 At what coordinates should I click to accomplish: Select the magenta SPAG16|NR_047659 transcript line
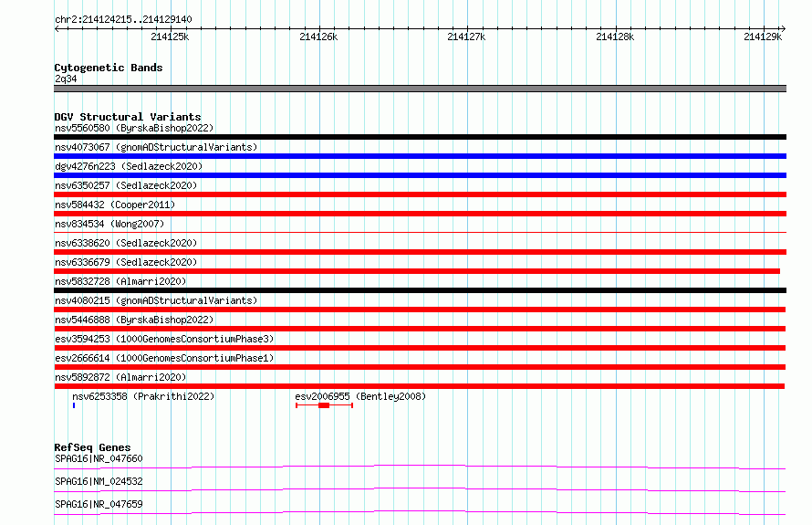420,512
